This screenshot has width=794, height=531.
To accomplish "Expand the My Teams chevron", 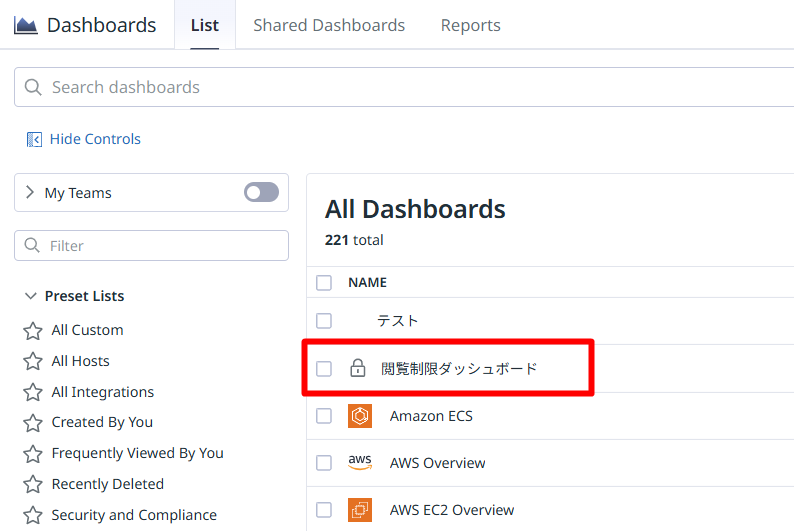I will click(x=29, y=192).
